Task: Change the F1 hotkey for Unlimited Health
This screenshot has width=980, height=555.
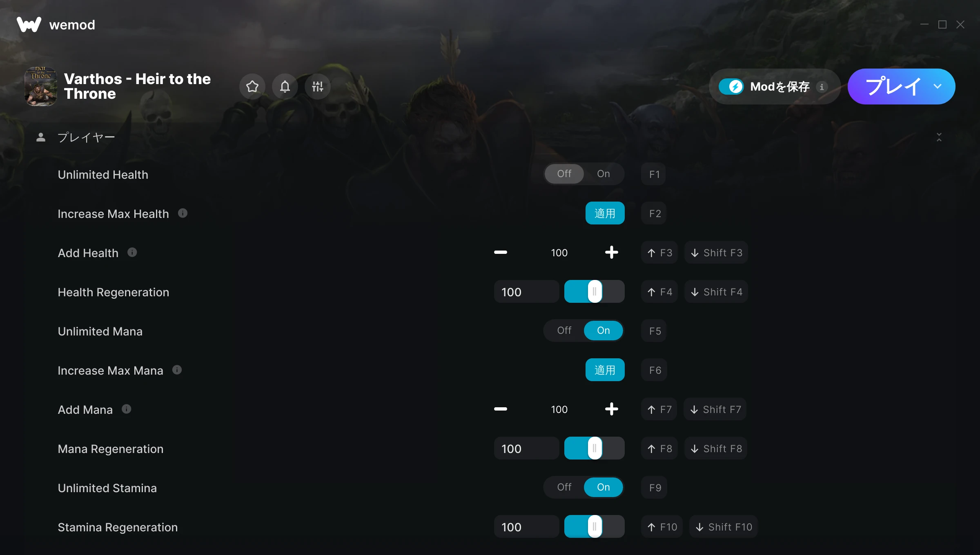Action: [654, 174]
